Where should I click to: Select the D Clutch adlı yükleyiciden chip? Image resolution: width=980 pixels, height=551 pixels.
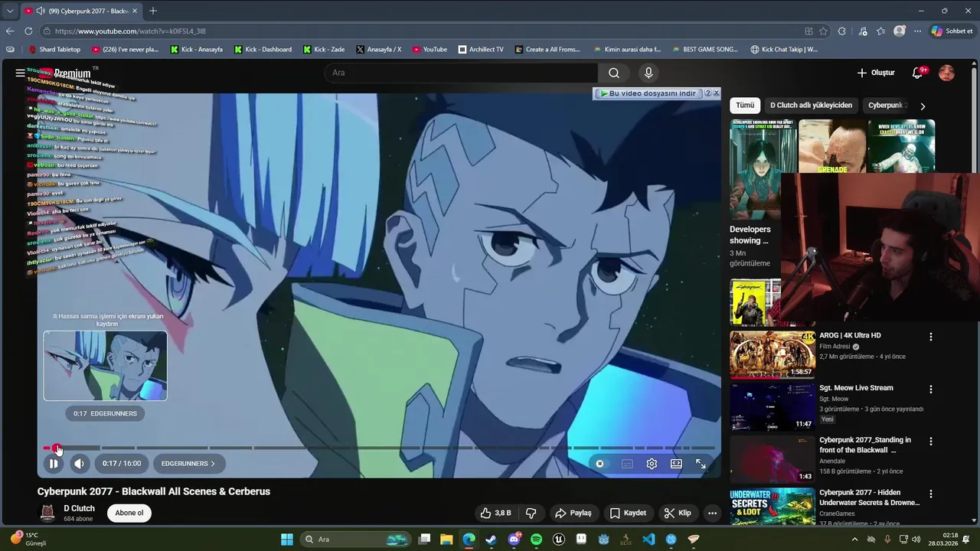(811, 106)
